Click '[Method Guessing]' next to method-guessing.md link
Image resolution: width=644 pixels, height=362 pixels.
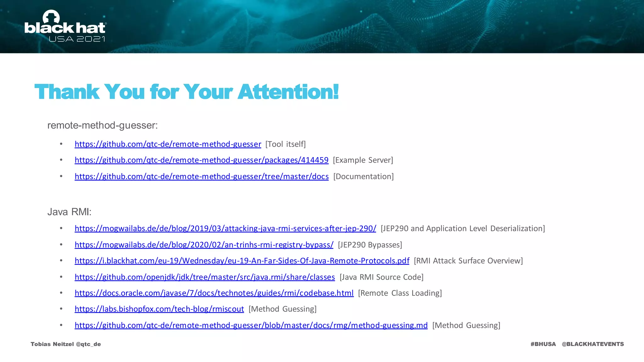466,326
